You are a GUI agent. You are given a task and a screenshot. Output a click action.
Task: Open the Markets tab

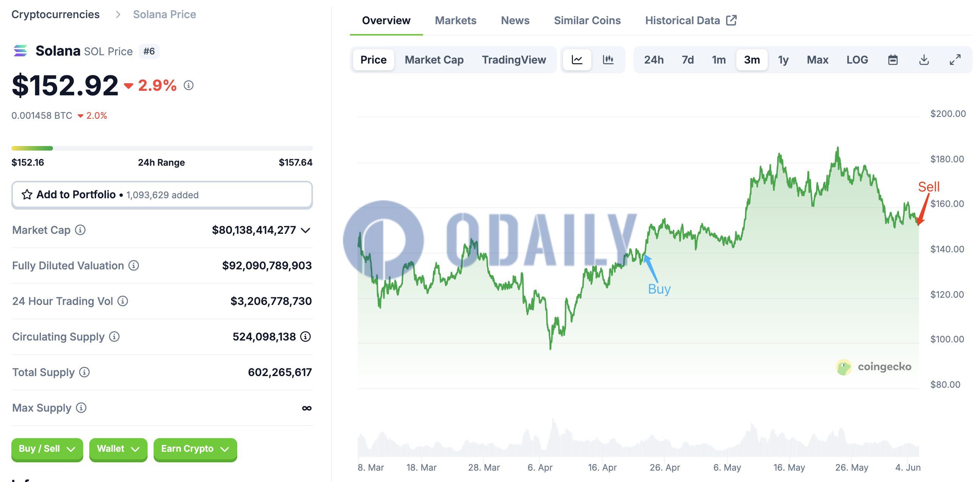[x=456, y=20]
